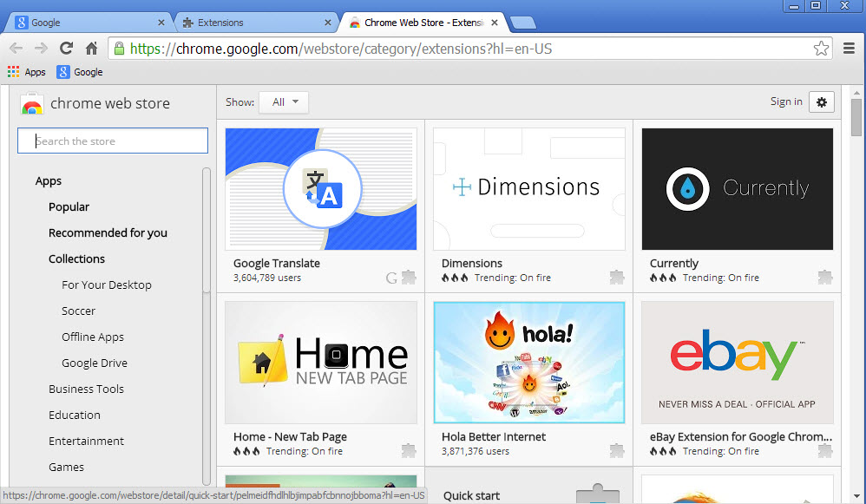Click the browser reload icon
Image resolution: width=866 pixels, height=504 pixels.
[x=66, y=49]
